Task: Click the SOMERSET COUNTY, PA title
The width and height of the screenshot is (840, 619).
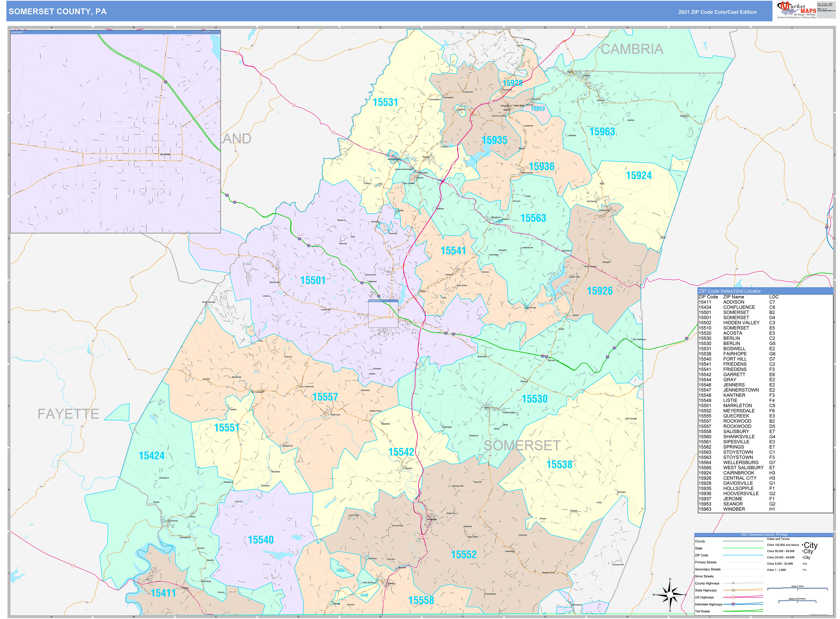Action: 58,12
